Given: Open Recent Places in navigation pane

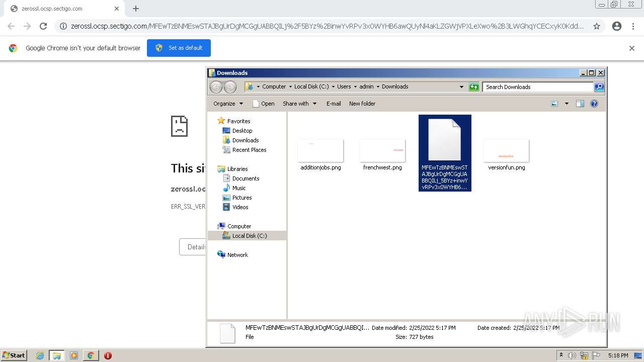Looking at the screenshot, I should [249, 150].
